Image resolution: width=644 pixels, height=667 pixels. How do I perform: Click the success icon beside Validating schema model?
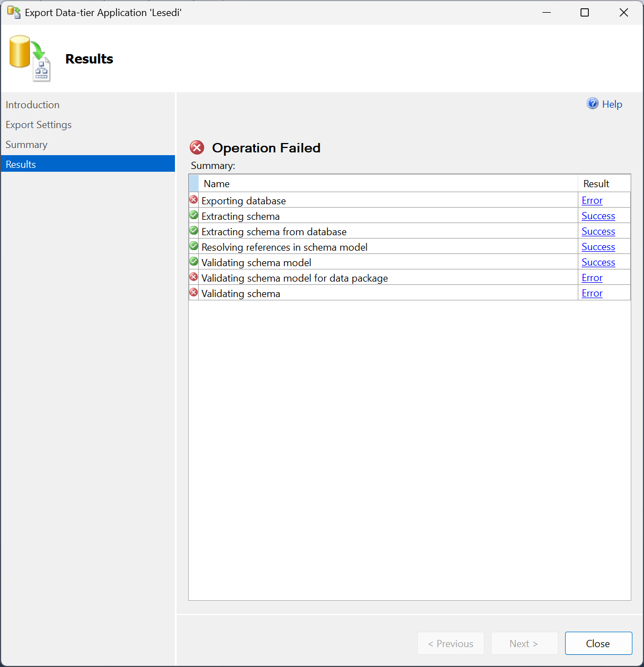coord(193,261)
